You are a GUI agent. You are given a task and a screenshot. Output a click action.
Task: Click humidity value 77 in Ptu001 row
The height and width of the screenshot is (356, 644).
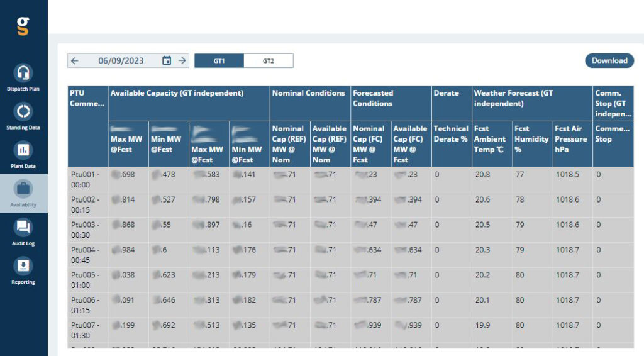click(x=520, y=174)
